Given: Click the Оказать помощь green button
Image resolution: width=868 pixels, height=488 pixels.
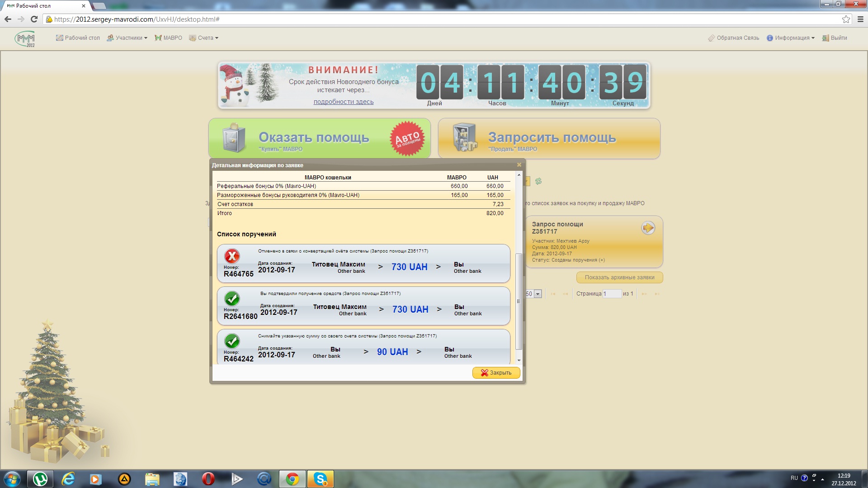Looking at the screenshot, I should click(319, 138).
